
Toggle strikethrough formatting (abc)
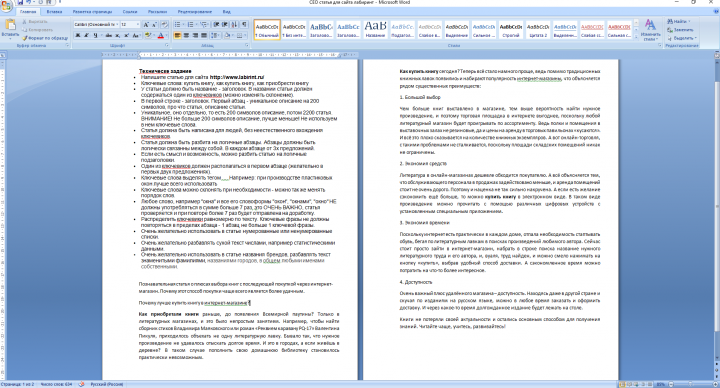click(108, 35)
